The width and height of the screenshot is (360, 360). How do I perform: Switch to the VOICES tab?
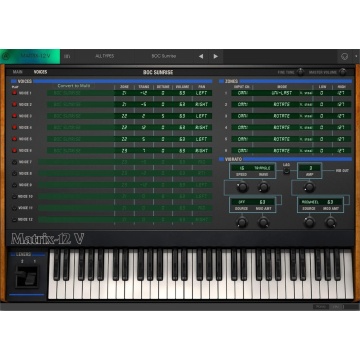point(40,72)
